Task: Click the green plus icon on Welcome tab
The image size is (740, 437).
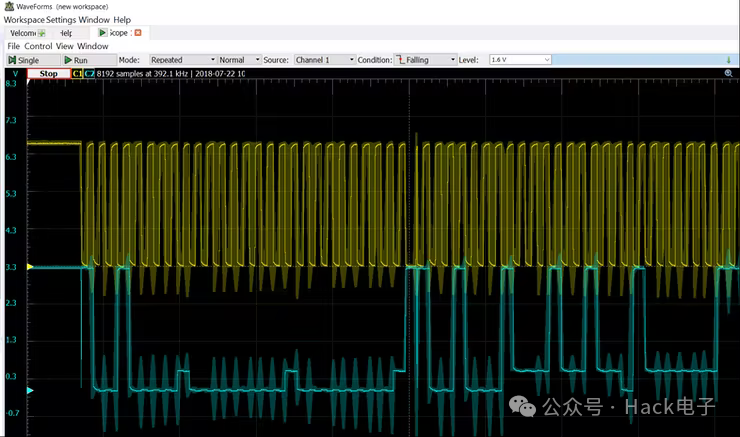Action: (42, 33)
